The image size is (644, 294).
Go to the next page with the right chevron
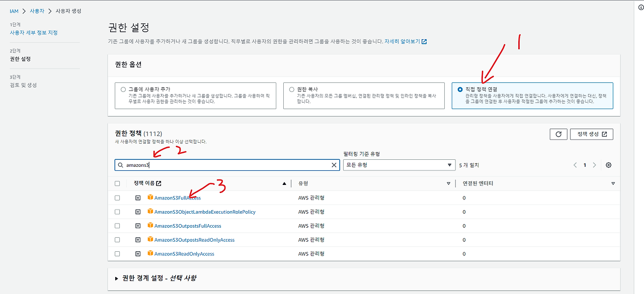click(x=594, y=165)
